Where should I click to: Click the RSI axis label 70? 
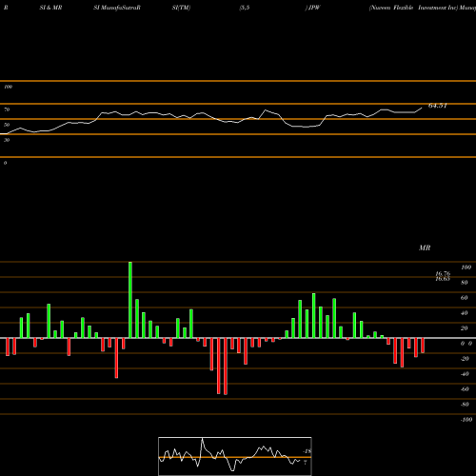point(7,109)
